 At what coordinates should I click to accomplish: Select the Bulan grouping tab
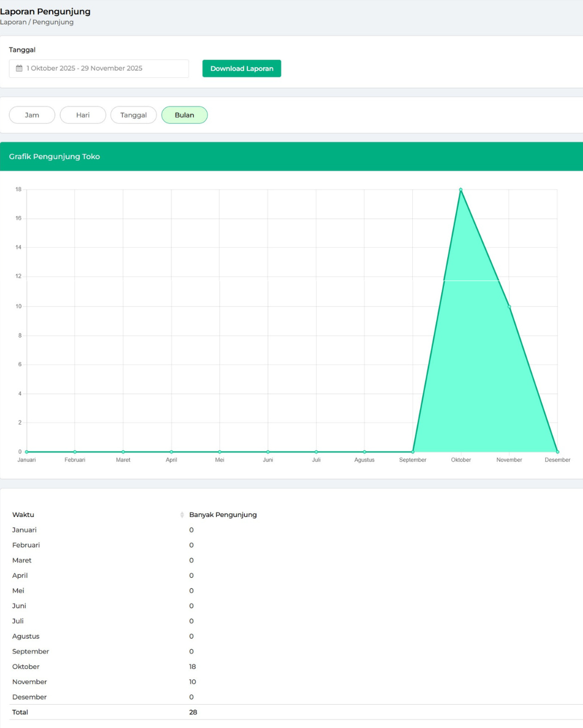coord(184,115)
